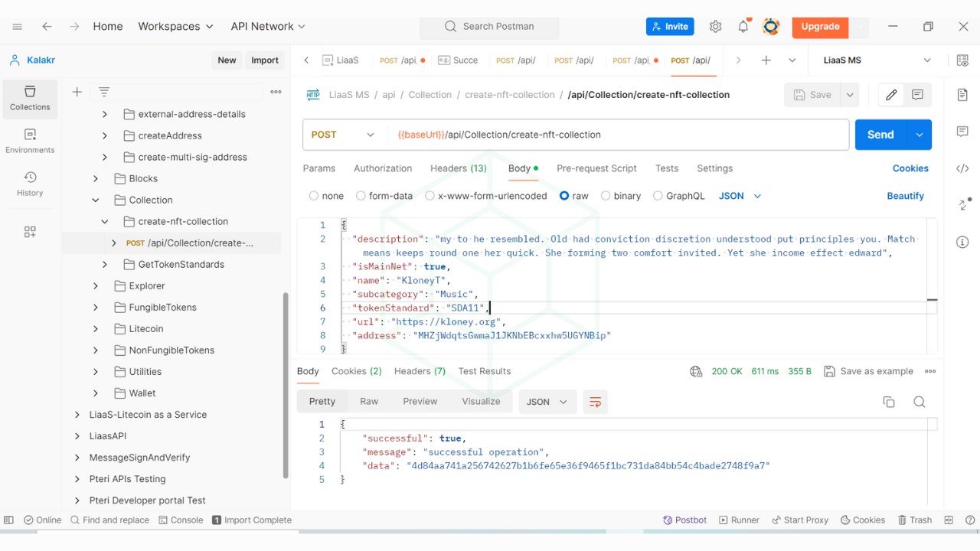
Task: Click the Upgrade button
Action: 820,26
